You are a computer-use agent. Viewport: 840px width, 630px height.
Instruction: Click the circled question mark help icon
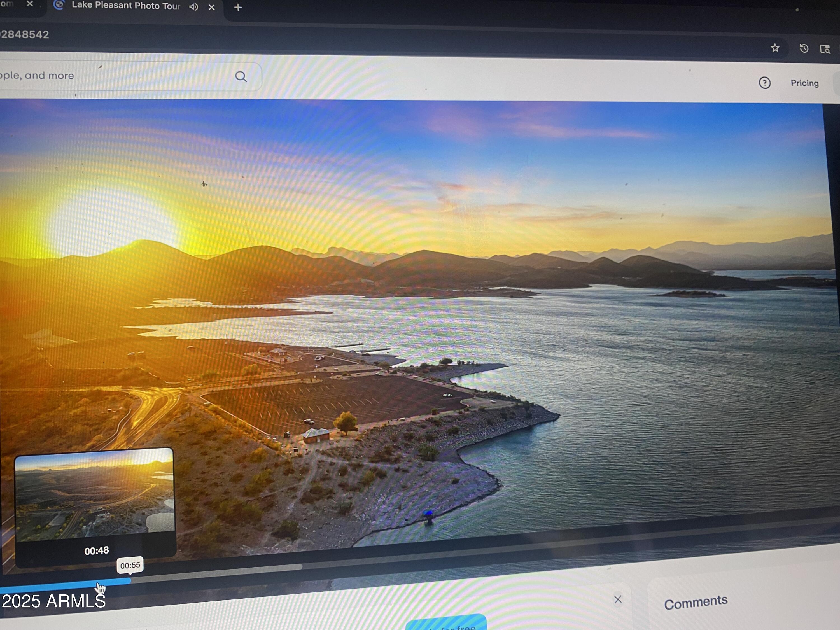765,83
